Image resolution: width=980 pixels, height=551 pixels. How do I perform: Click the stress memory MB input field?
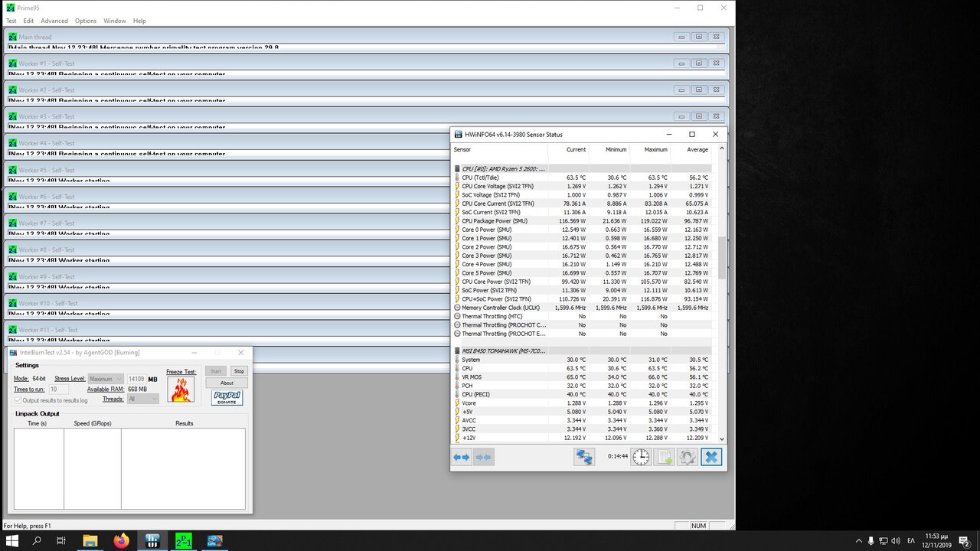coord(136,379)
